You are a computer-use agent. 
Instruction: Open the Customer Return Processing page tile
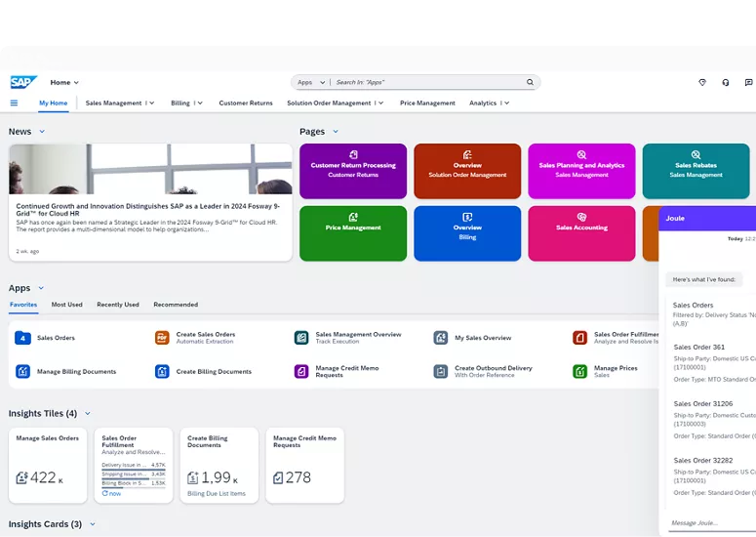pos(353,171)
